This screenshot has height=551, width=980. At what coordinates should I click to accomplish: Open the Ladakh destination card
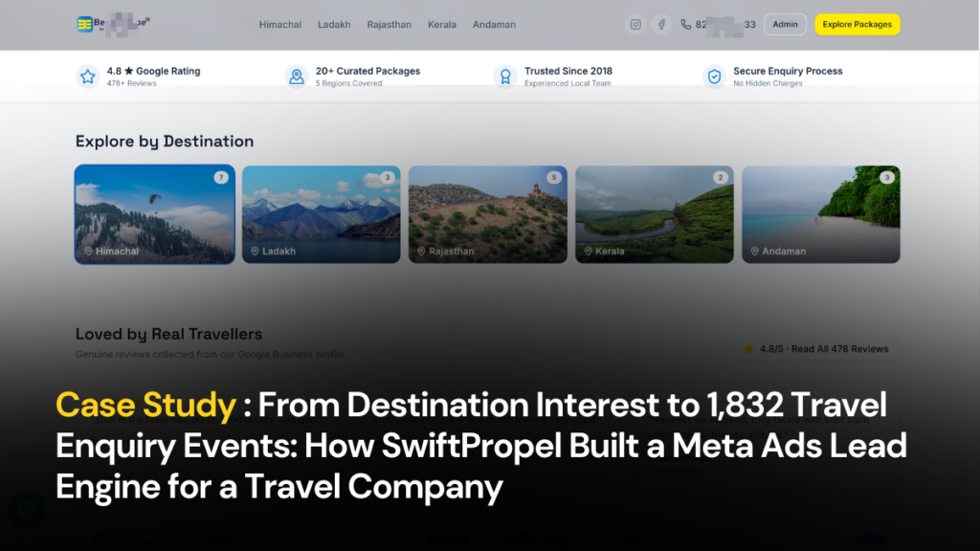(322, 214)
